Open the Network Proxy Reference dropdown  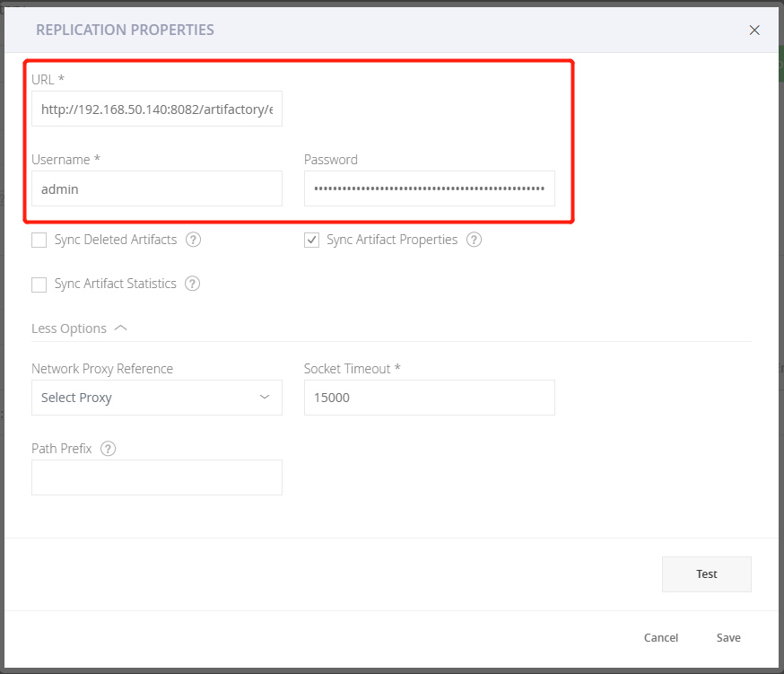(157, 398)
